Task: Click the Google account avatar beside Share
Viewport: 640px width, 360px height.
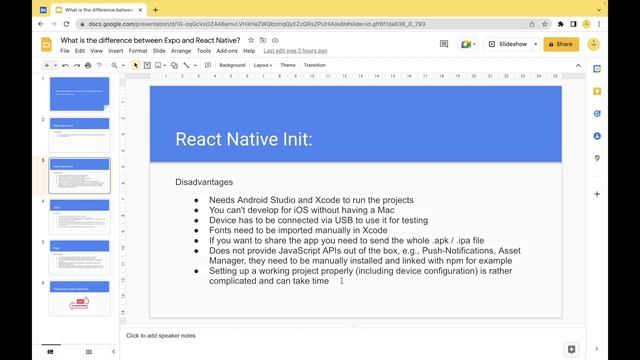Action: (593, 44)
